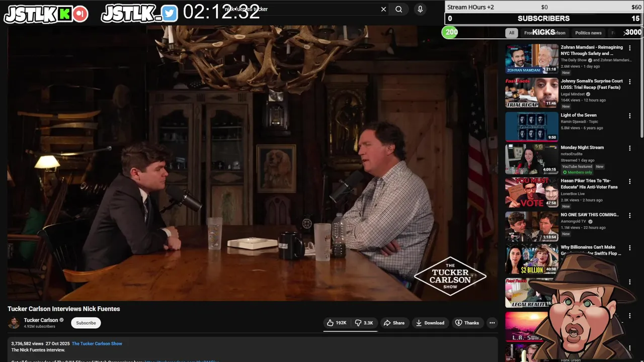Image resolution: width=644 pixels, height=362 pixels.
Task: Open options for Zohran Mamdani video
Action: [629, 48]
